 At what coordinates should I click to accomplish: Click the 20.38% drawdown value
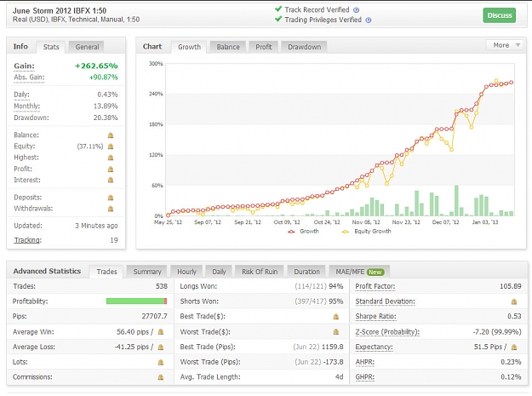[x=106, y=118]
